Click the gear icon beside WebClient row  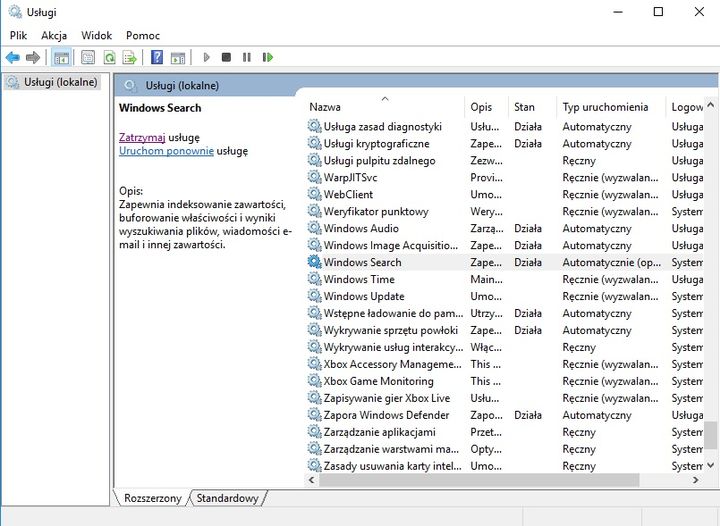coord(315,194)
